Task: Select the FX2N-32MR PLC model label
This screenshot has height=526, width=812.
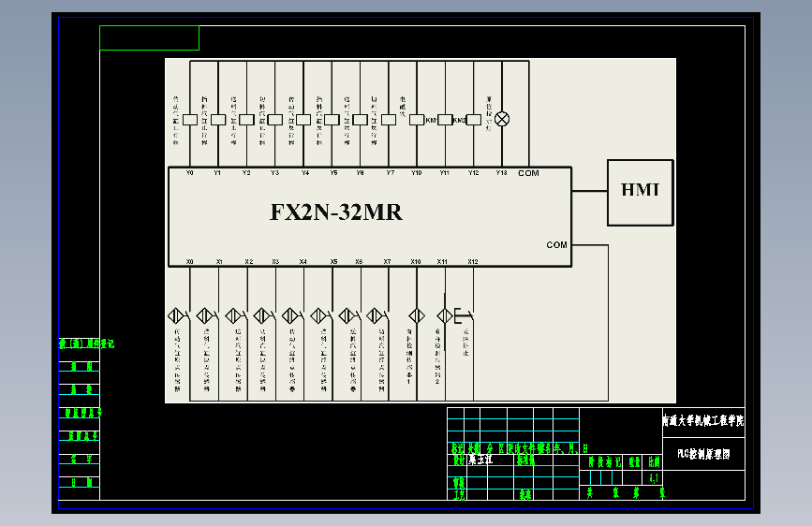Action: pyautogui.click(x=336, y=212)
